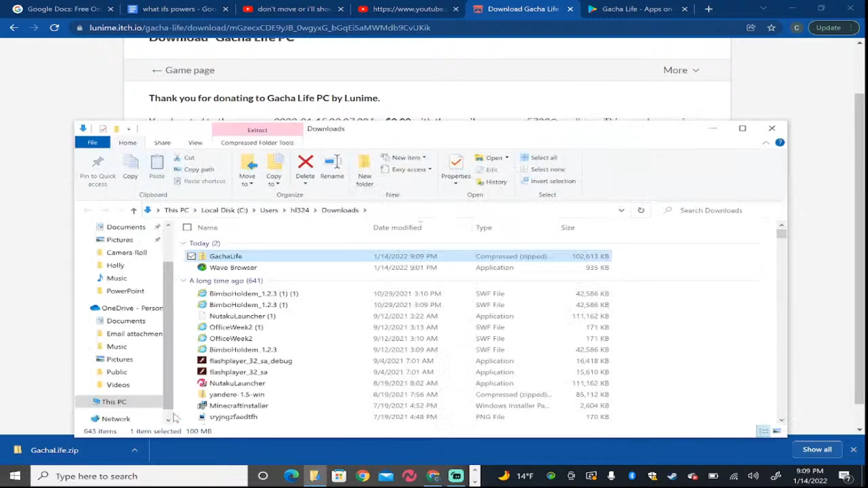This screenshot has height=488, width=868.
Task: Open the Move to dropdown
Action: [x=248, y=171]
